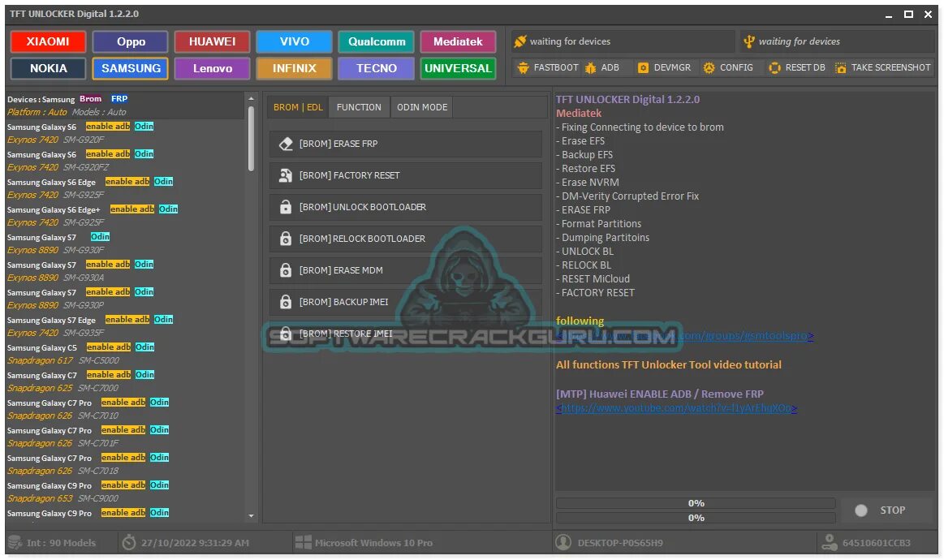
Task: Click the lower 0% progress bar
Action: pos(696,518)
